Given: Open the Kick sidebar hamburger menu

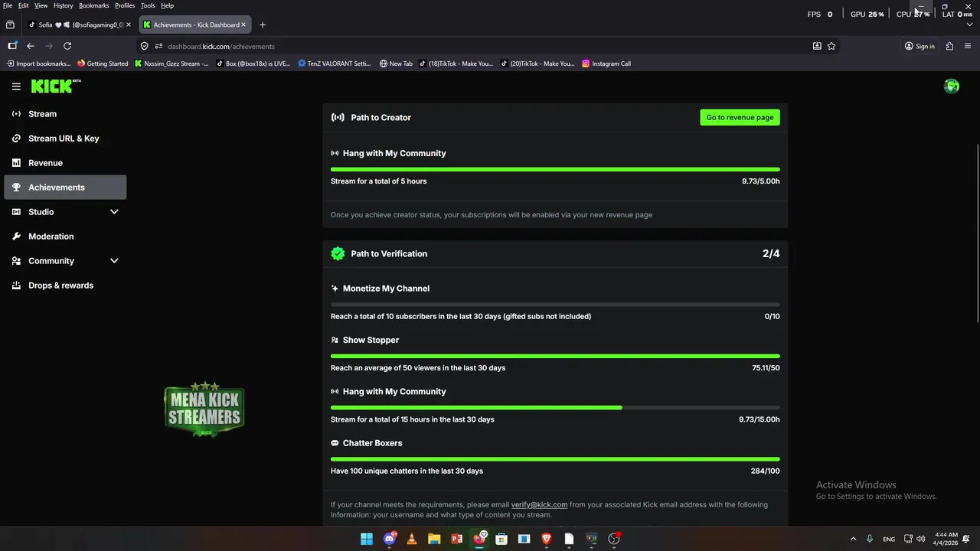Looking at the screenshot, I should coord(16,86).
